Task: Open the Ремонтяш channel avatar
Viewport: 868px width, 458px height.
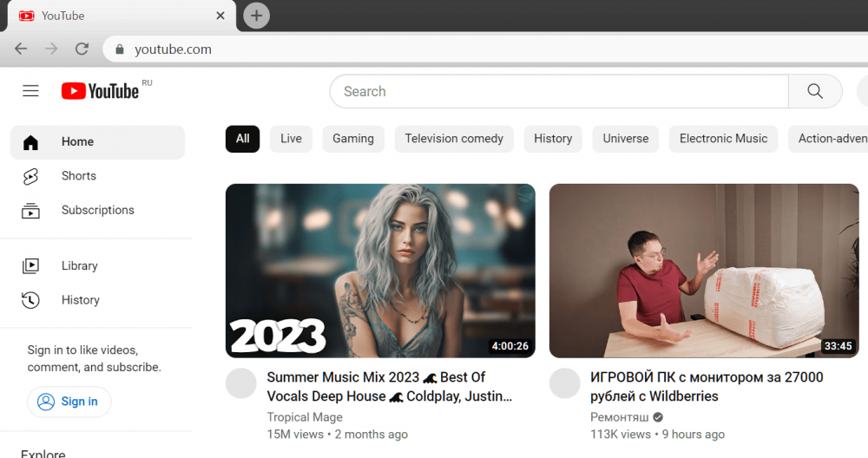Action: point(564,383)
